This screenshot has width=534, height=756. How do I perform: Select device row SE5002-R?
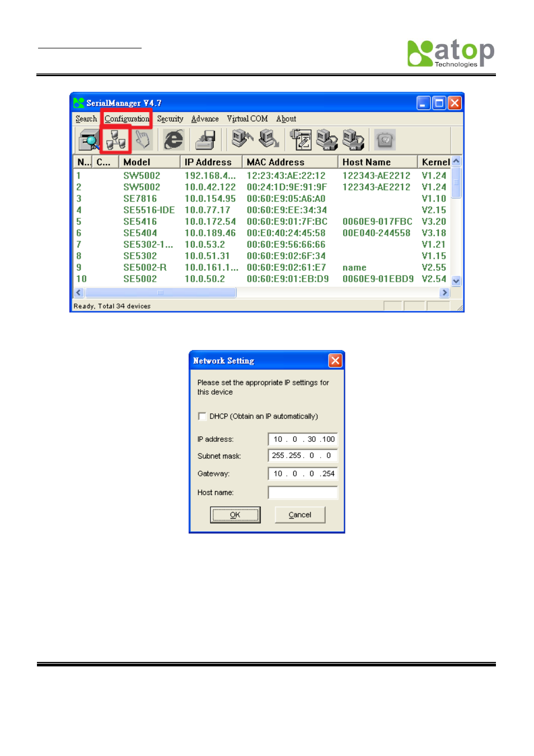pyautogui.click(x=262, y=268)
